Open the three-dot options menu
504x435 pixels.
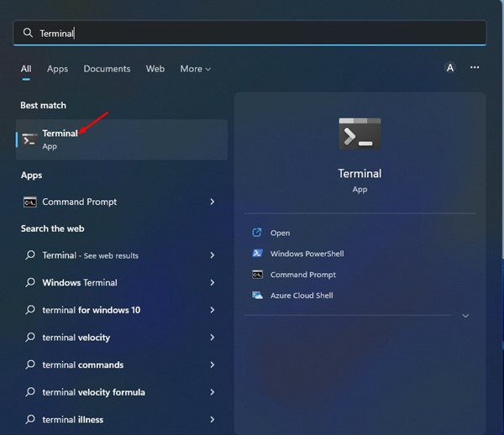coord(475,67)
